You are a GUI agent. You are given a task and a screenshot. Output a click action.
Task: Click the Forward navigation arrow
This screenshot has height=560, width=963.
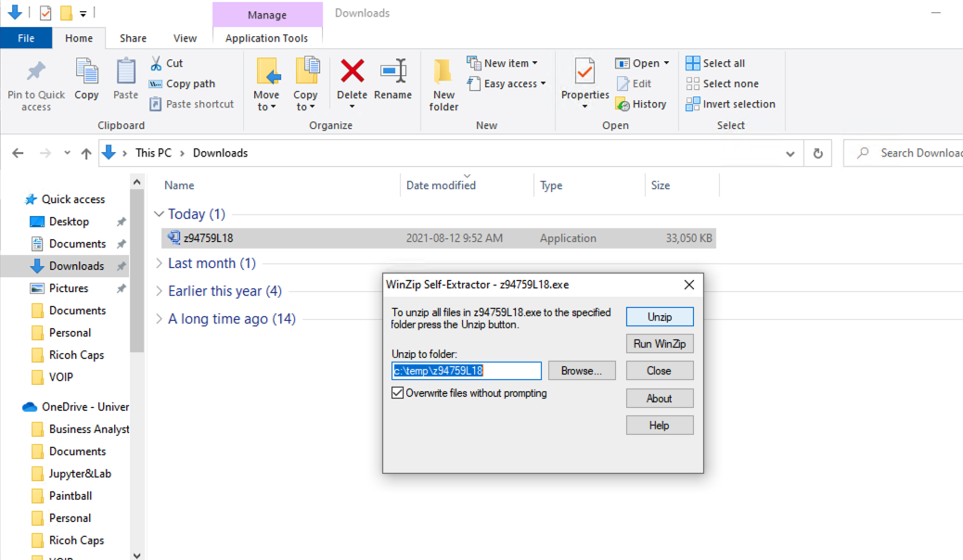[x=45, y=153]
